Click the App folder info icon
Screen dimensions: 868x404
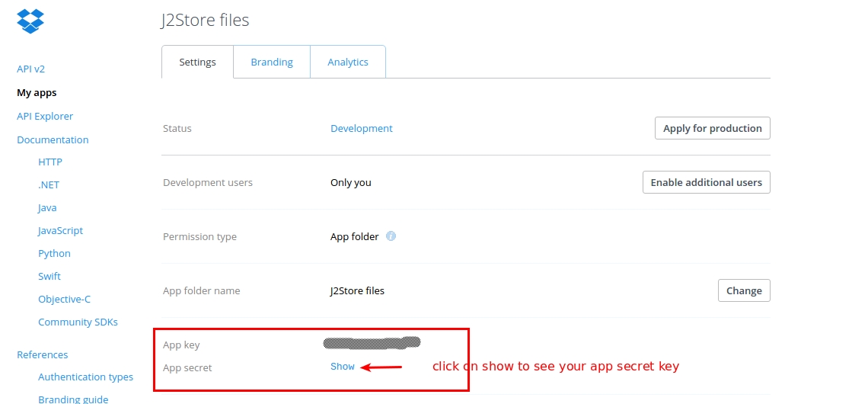391,236
